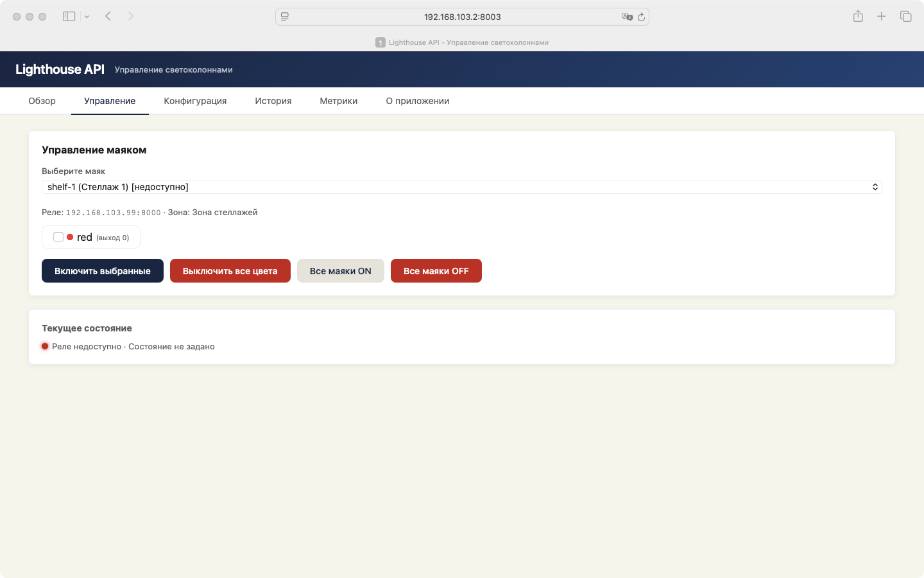This screenshot has width=924, height=578.
Task: Open the translate icon in address bar
Action: [x=627, y=17]
